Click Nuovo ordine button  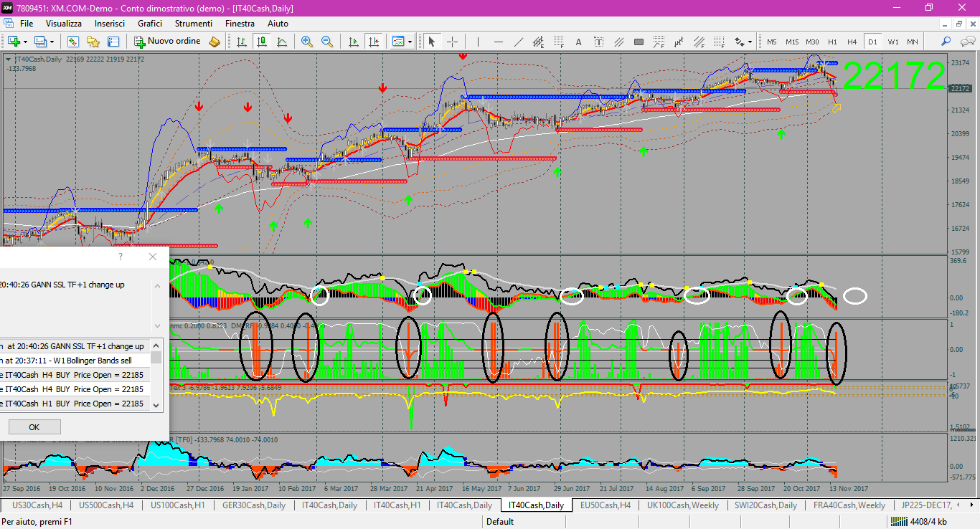point(168,42)
